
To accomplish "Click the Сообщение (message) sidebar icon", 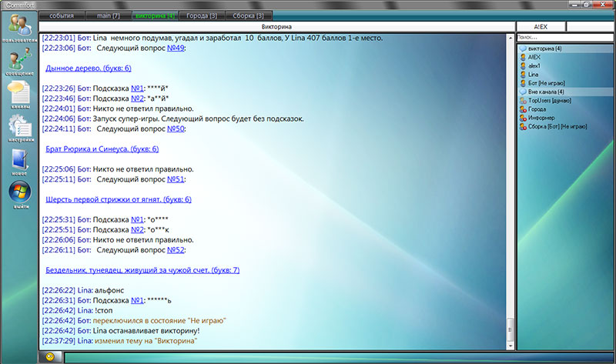I will tap(18, 62).
